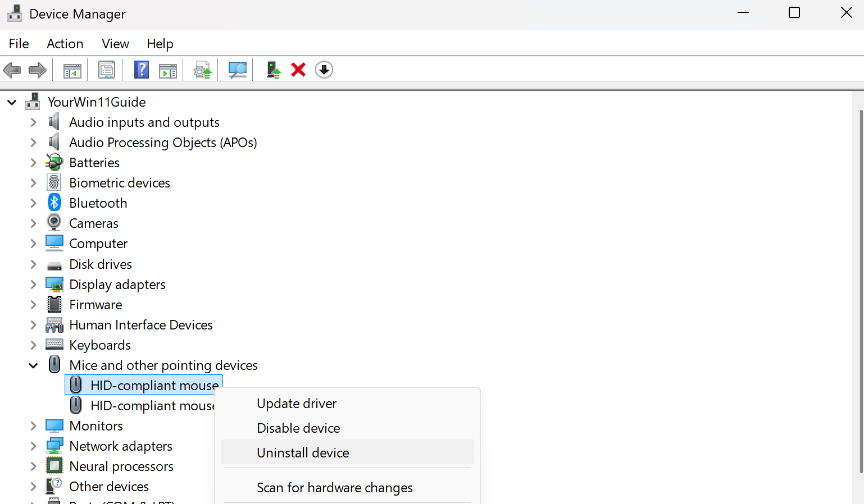The image size is (864, 504).
Task: Select the Cameras webcam icon
Action: point(54,223)
